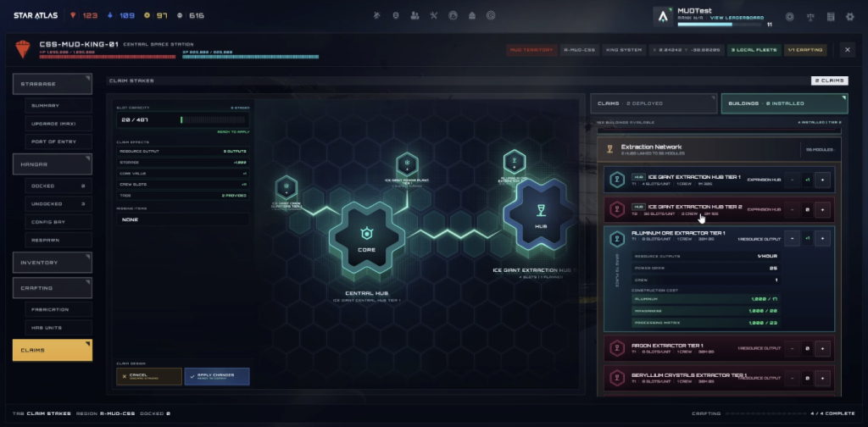868x427 pixels.
Task: Cancel the claim design changes
Action: [149, 377]
